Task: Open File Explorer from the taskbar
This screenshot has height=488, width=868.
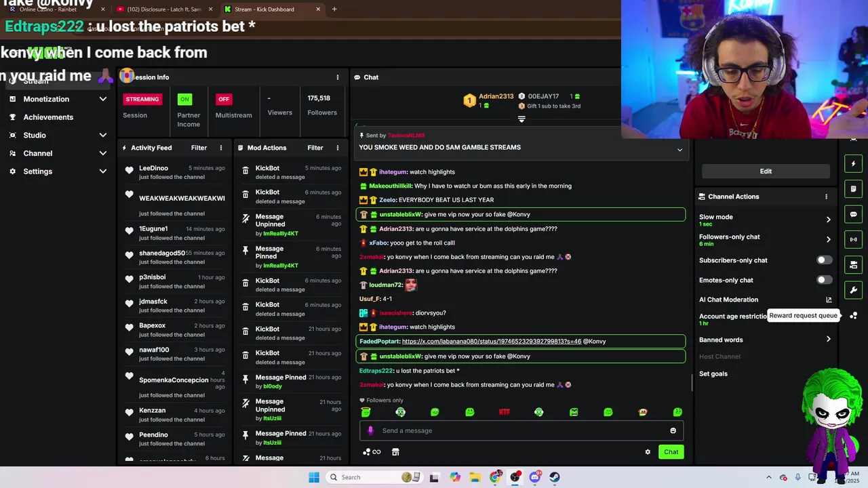Action: click(475, 477)
